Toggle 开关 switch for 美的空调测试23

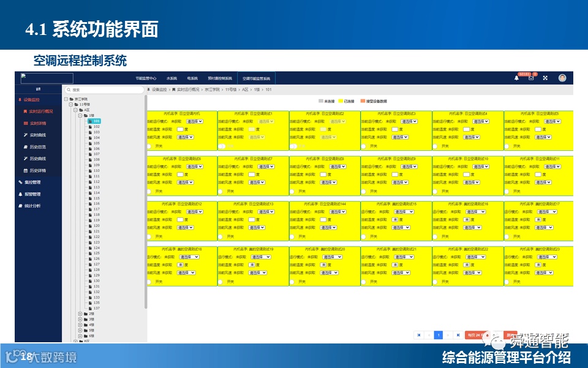(x=507, y=282)
